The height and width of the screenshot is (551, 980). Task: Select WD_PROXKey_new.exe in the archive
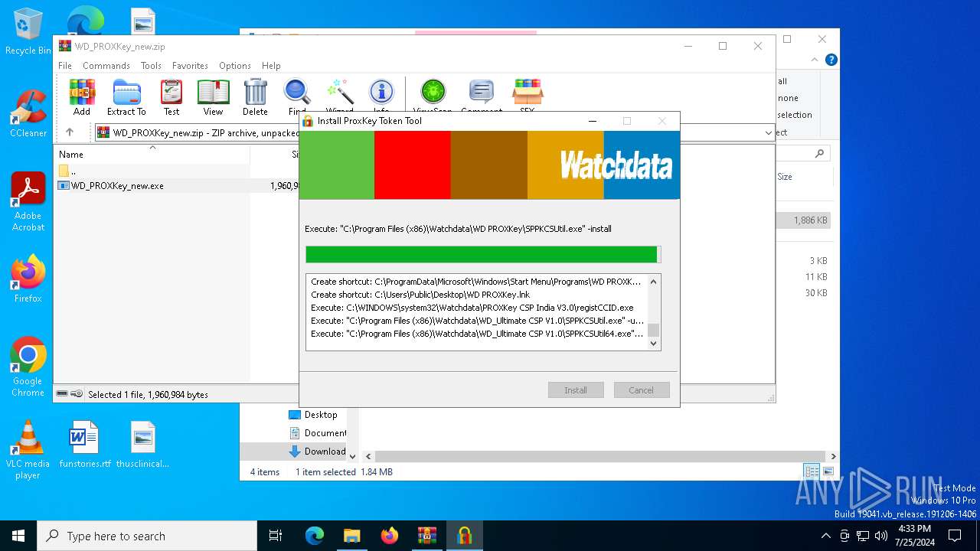tap(116, 185)
